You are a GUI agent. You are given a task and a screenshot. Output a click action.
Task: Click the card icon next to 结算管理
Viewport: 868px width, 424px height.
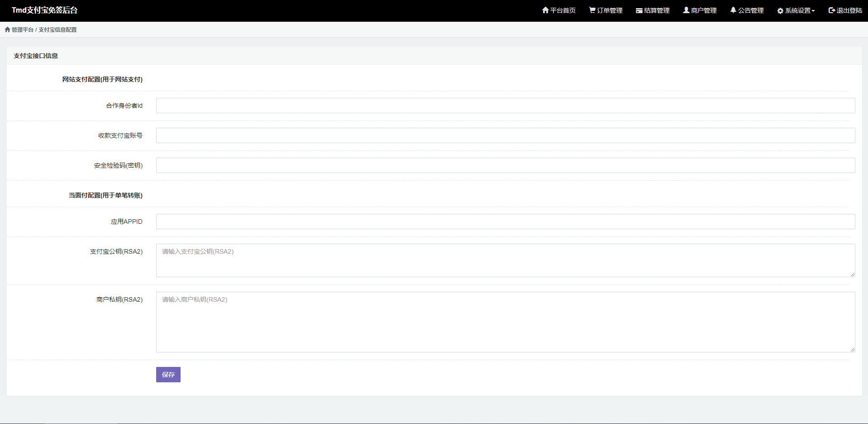click(639, 10)
